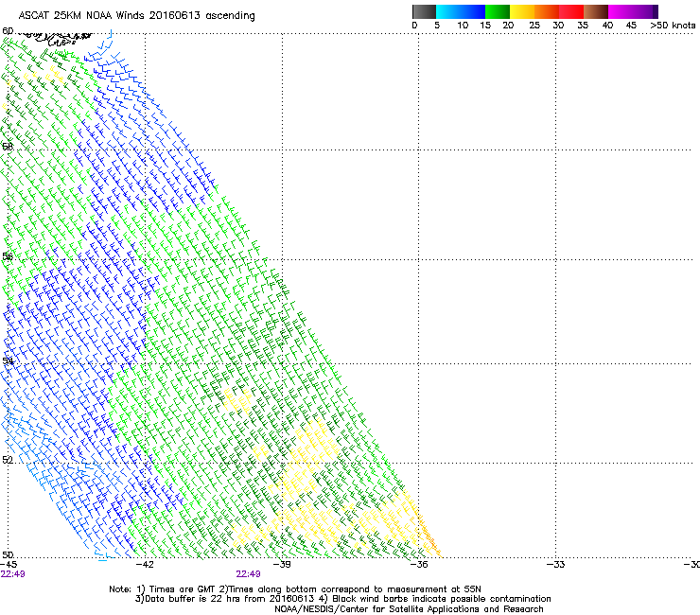This screenshot has width=700, height=615.
Task: Click the purple '22:49' time near -39
Action: click(248, 574)
